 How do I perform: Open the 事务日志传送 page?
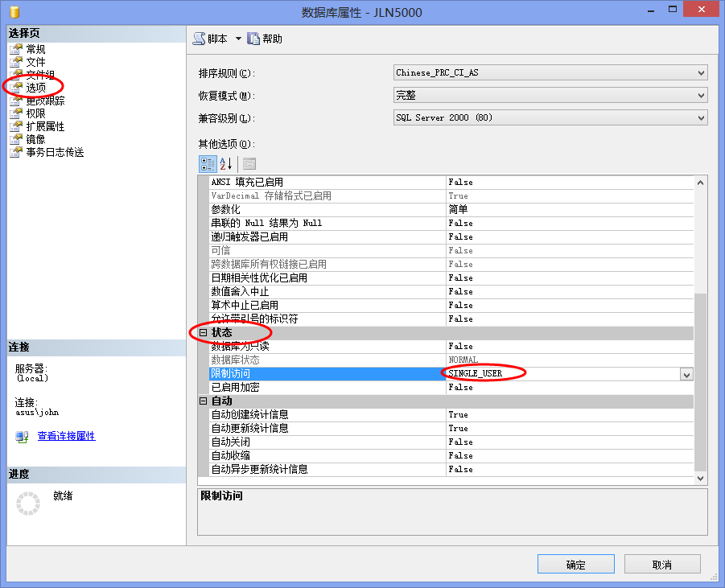coord(55,152)
